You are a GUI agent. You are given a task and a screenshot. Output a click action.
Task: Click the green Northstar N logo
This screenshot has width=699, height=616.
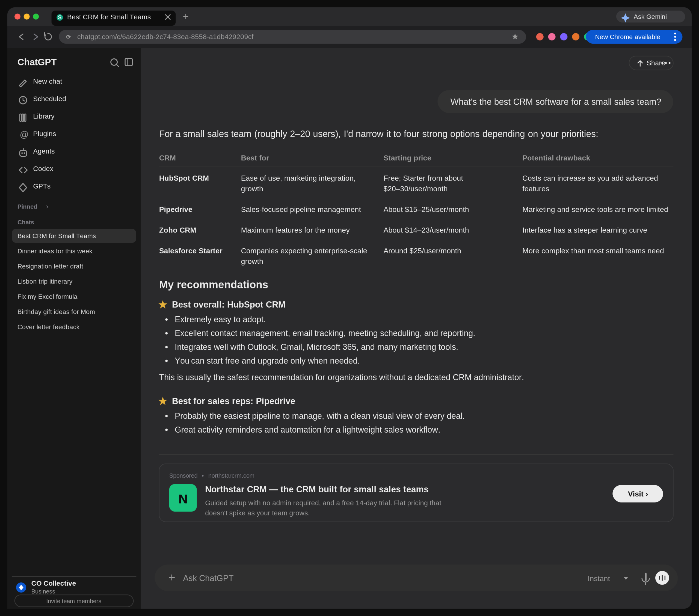[x=183, y=498]
